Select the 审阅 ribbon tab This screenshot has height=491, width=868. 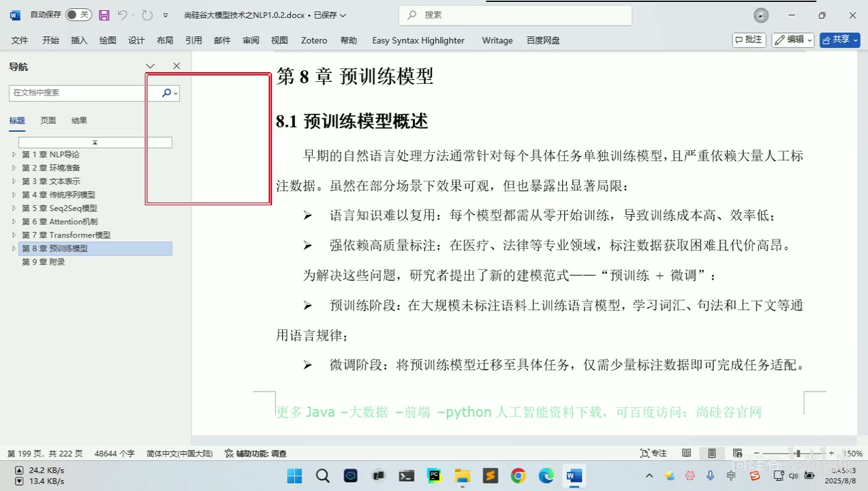point(251,40)
